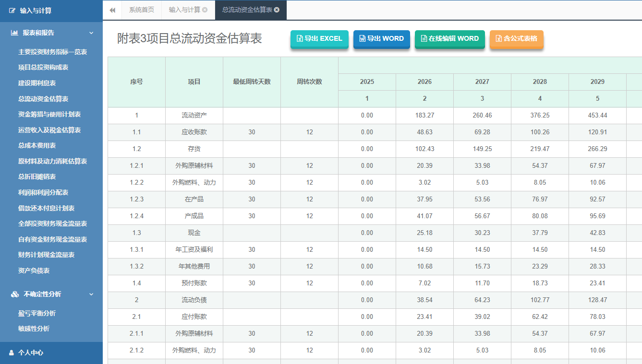Close the 输入与计算 tab via its x icon
The width and height of the screenshot is (642, 364).
point(205,10)
